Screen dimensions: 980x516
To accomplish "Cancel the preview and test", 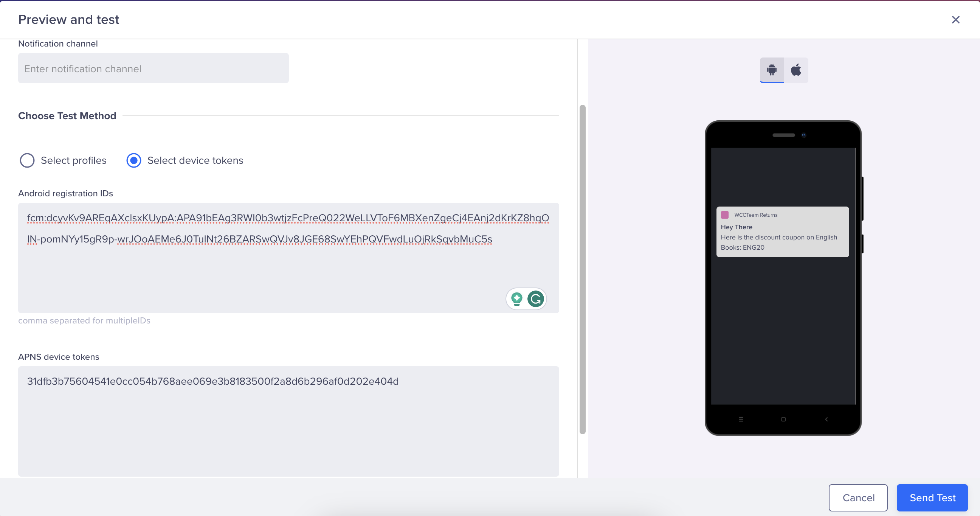I will click(x=858, y=498).
